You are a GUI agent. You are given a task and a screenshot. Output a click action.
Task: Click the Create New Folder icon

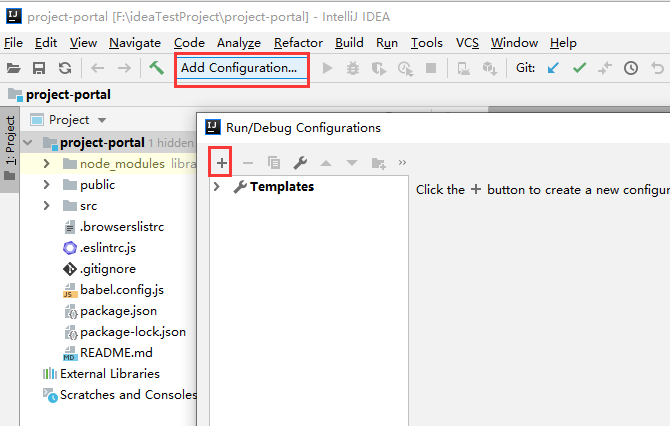point(379,163)
